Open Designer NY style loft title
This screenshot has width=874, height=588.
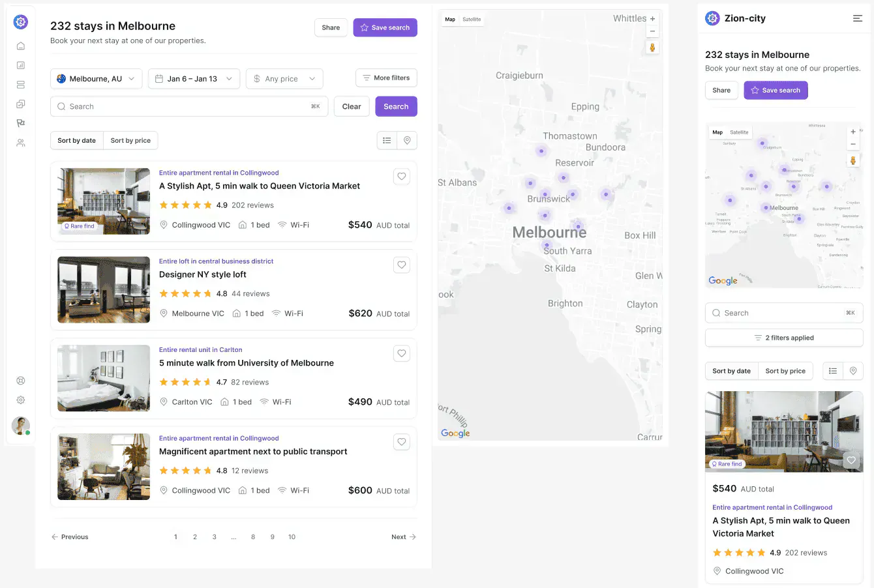203,274
